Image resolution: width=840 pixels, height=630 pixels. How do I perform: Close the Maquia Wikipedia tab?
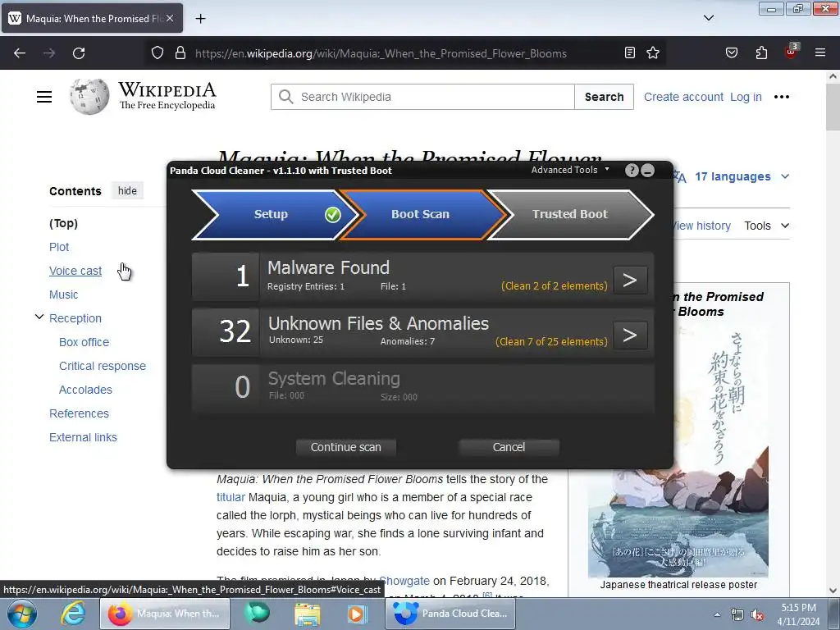click(x=170, y=18)
